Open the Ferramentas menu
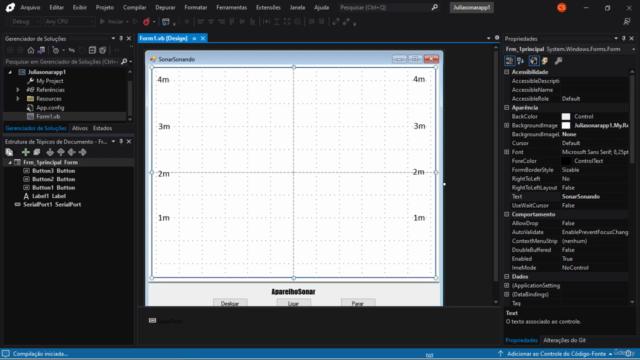The image size is (640, 360). (x=231, y=7)
